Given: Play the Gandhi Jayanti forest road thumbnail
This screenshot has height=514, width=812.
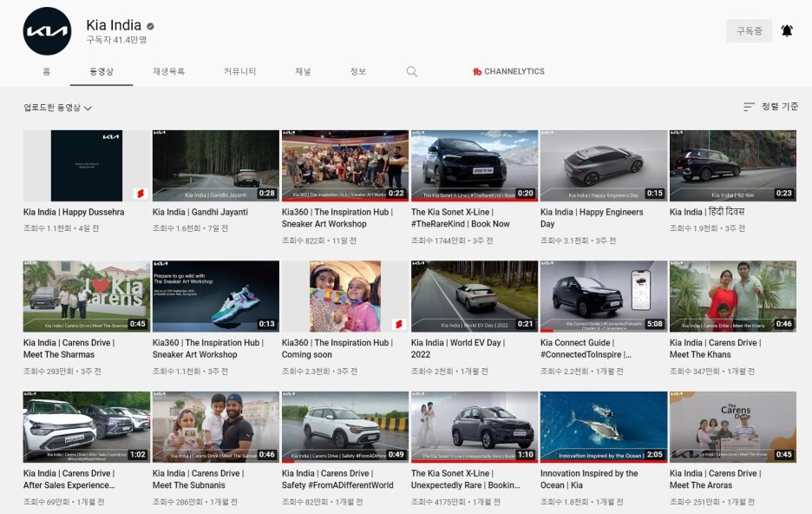Looking at the screenshot, I should pyautogui.click(x=215, y=166).
